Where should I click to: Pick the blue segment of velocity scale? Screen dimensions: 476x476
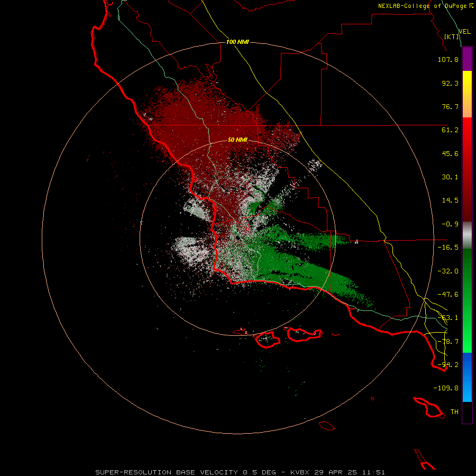tap(467, 377)
